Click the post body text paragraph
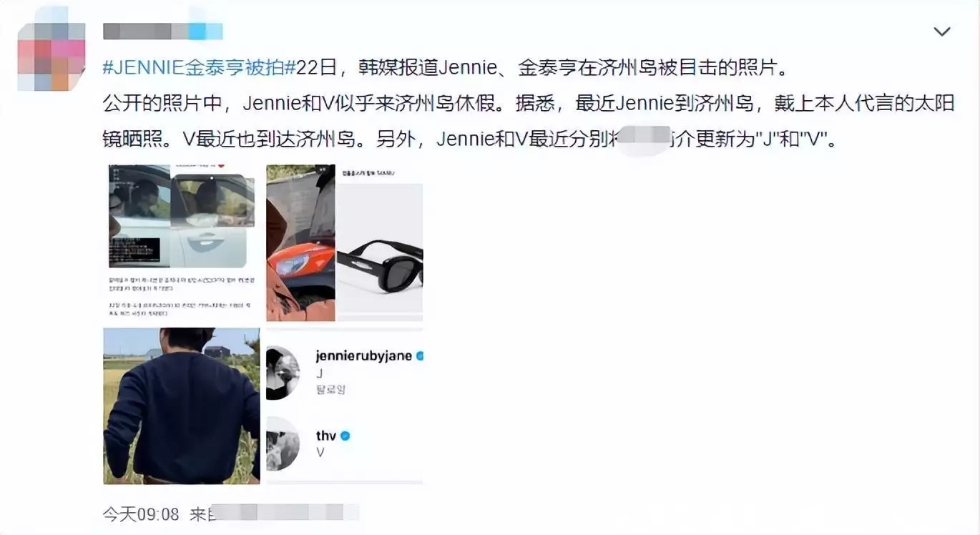Viewport: 980px width, 535px height. pyautogui.click(x=529, y=104)
